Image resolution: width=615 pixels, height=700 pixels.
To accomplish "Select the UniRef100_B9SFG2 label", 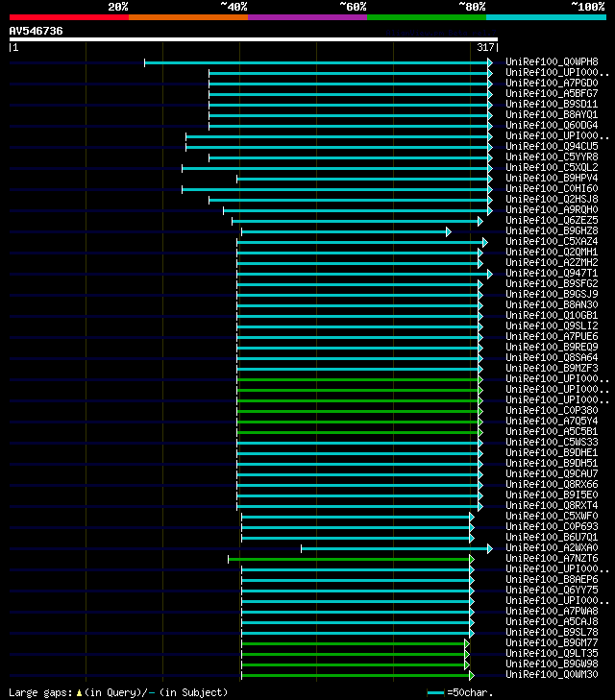I will coord(552,283).
